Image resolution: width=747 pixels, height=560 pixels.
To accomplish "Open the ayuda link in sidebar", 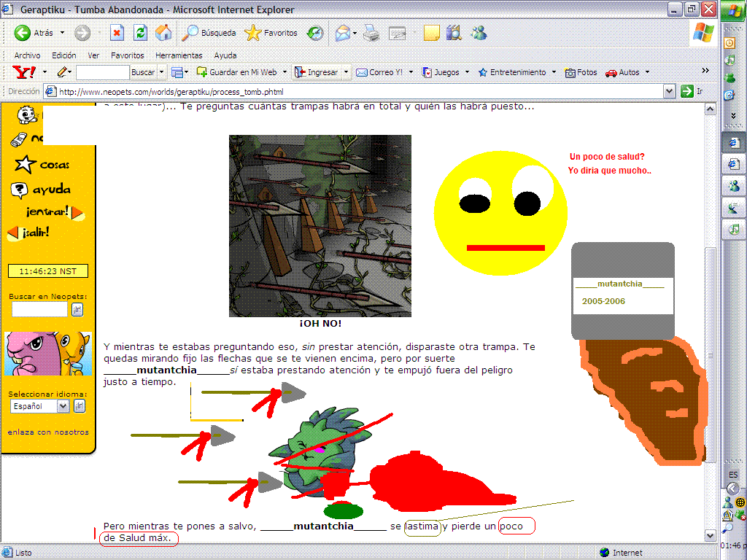I will point(41,190).
